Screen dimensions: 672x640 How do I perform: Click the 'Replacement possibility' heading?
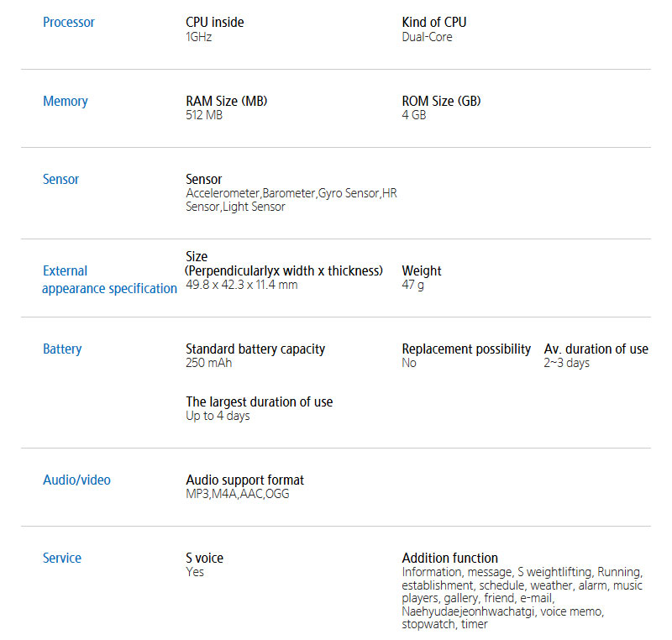tap(466, 349)
